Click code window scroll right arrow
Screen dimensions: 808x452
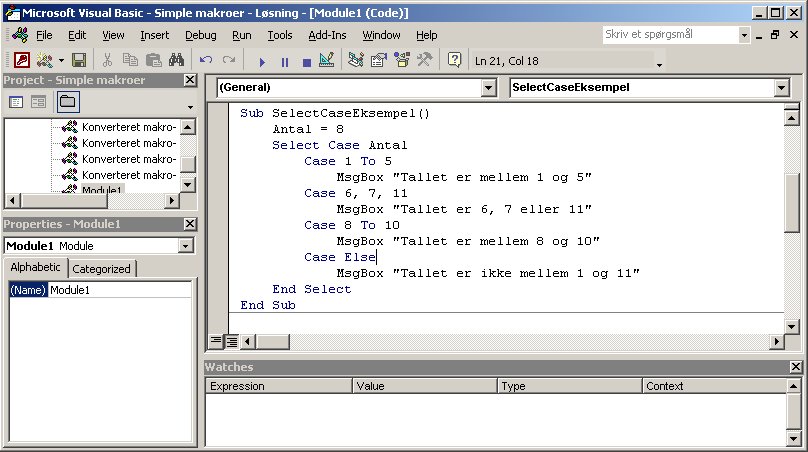click(777, 341)
